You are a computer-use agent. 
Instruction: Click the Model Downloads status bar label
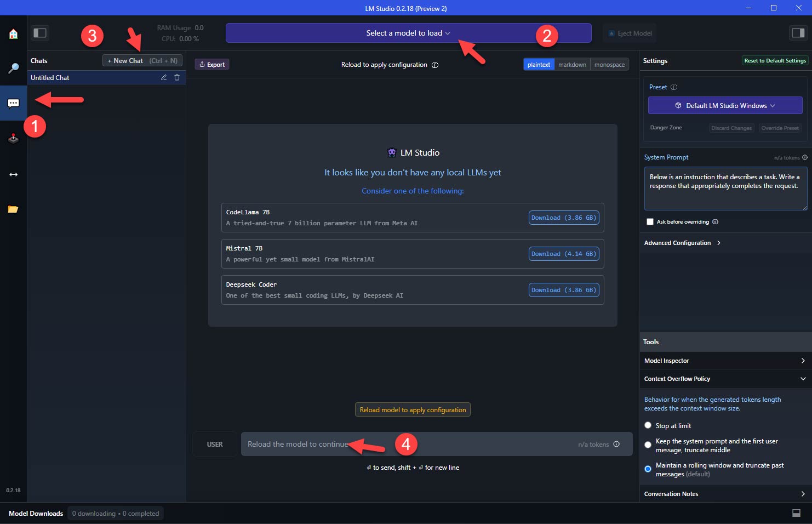(x=36, y=513)
